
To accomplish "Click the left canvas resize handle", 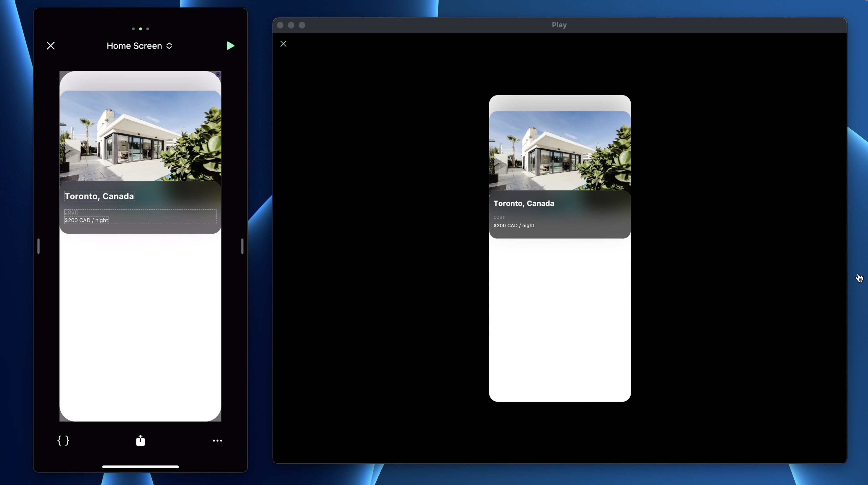I will pyautogui.click(x=39, y=246).
